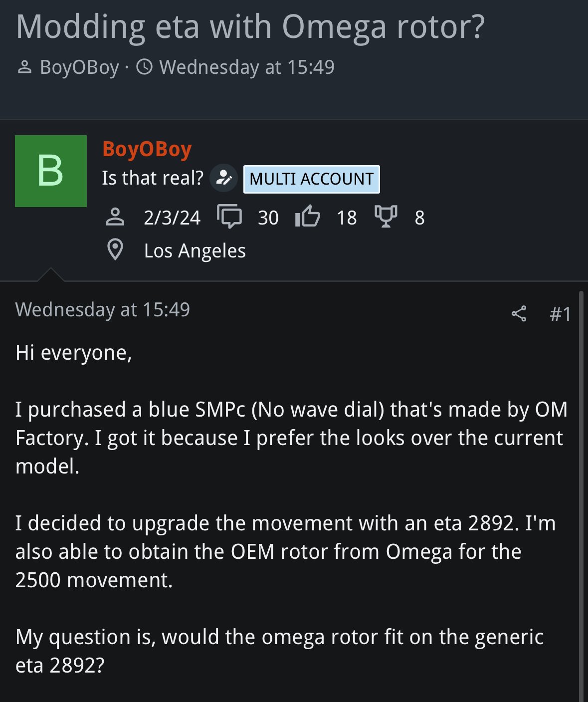Open the orange BoyOBoy username profile

click(147, 149)
